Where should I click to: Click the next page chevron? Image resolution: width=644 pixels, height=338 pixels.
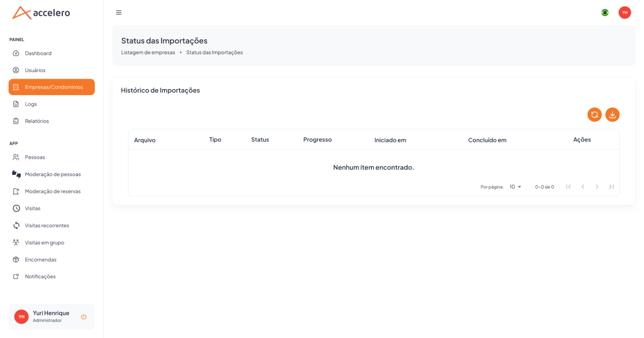point(597,187)
